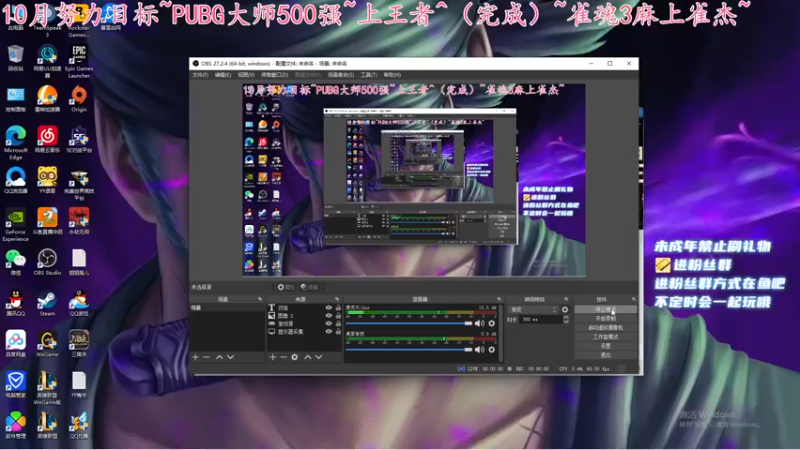Open the OBS 视图 (View) menu

click(x=246, y=75)
